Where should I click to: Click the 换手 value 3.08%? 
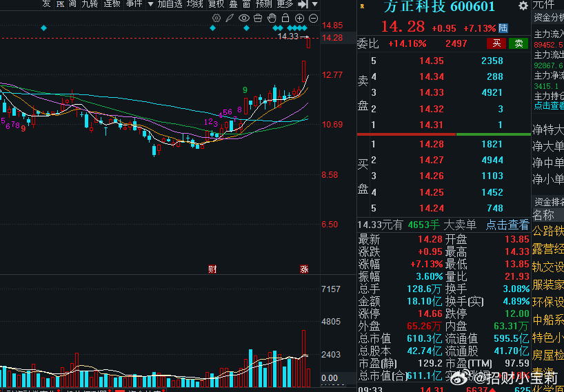[x=516, y=289]
